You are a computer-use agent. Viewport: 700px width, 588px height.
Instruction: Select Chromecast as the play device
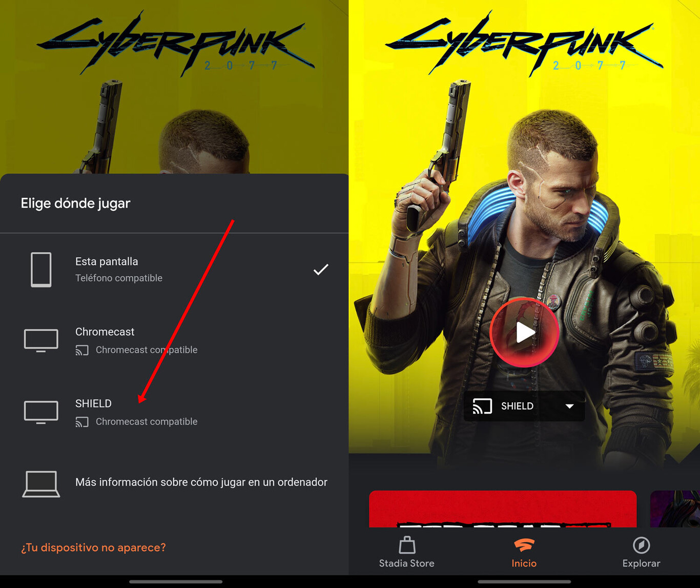click(174, 340)
